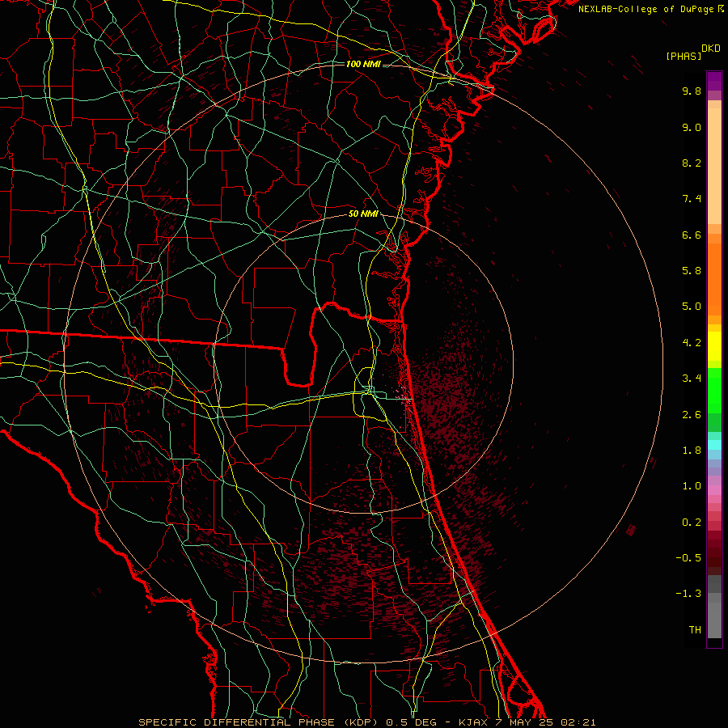Viewport: 728px width, 728px height.
Task: Click the 9.8 value on the color scale
Action: click(692, 91)
